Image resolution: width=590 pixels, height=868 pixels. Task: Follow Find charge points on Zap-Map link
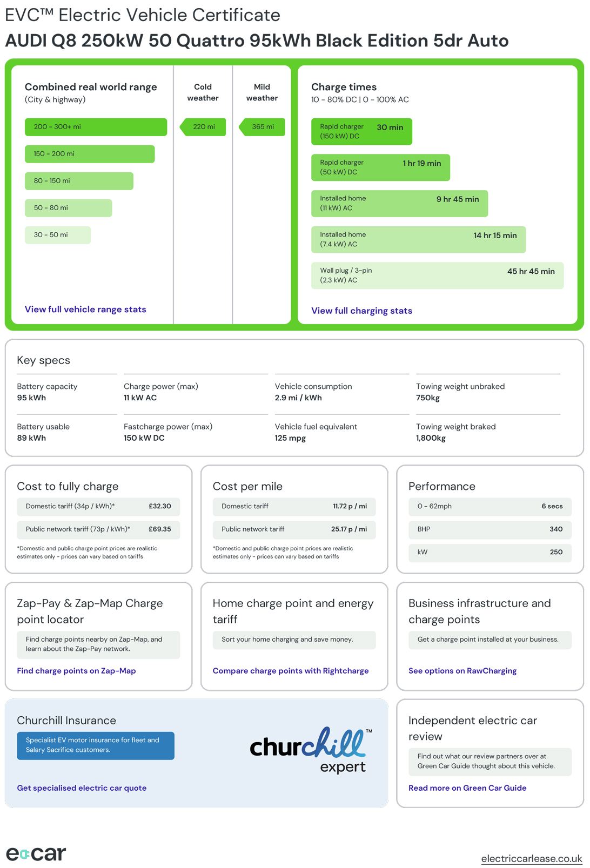pos(76,671)
